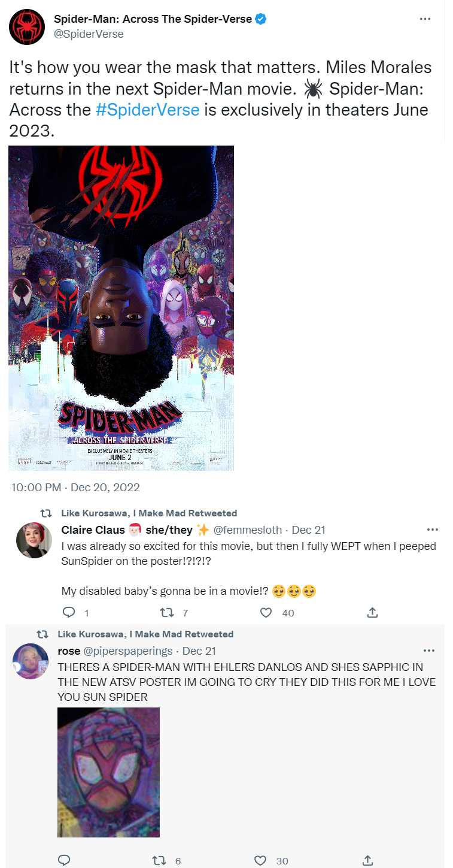
Task: Click the #SpiderVerse hashtag link
Action: click(147, 111)
